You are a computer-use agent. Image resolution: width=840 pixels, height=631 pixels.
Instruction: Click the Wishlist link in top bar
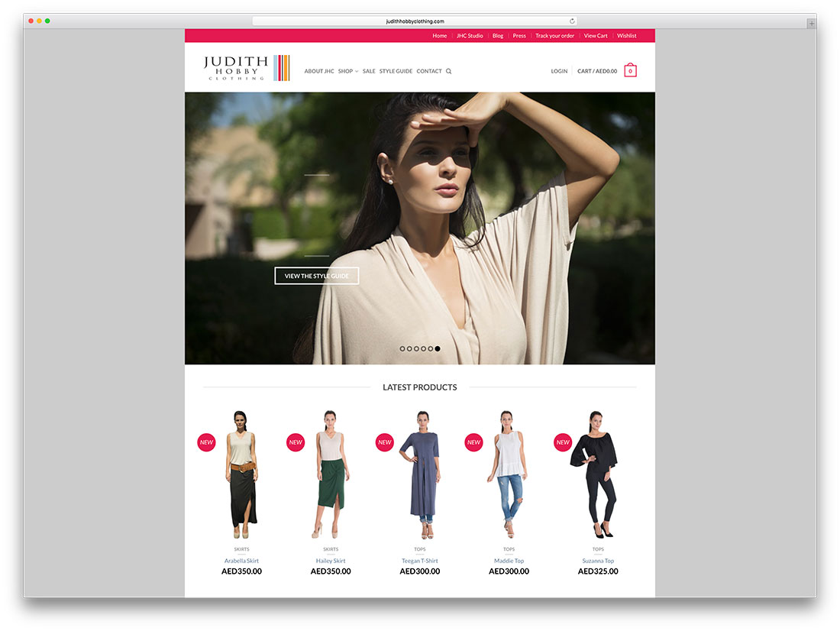(626, 36)
